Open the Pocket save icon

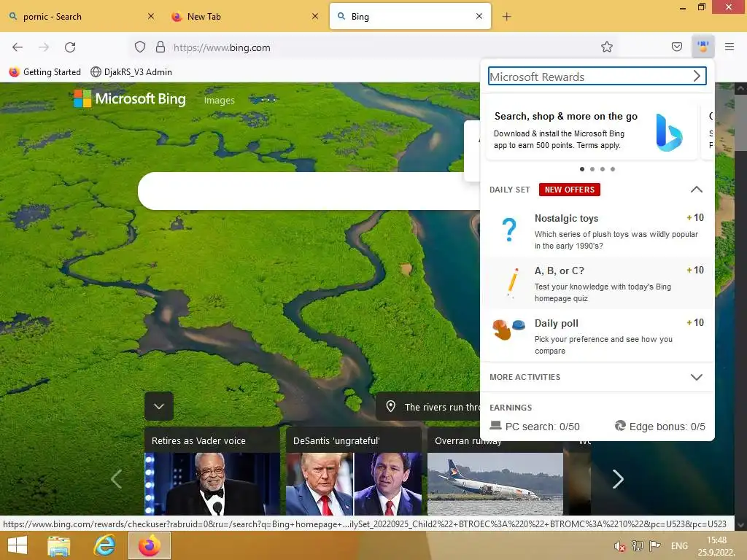tap(677, 47)
